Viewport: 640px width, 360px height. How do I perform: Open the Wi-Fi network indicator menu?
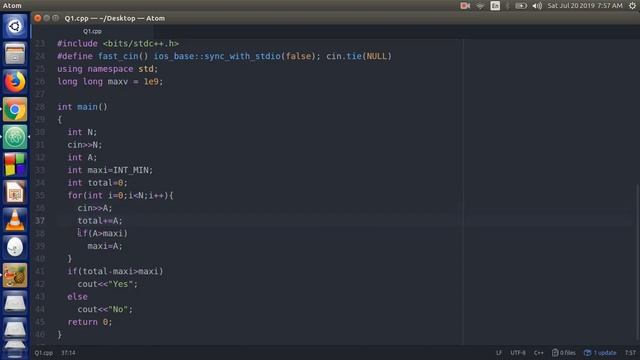click(x=480, y=6)
